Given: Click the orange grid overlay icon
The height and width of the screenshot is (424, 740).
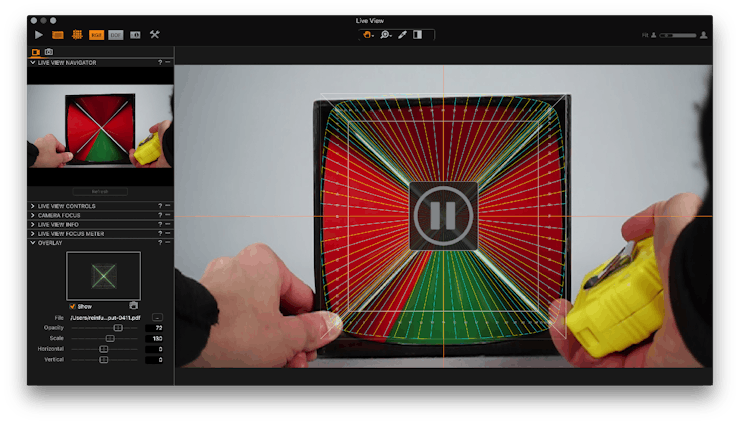Looking at the screenshot, I should tap(77, 34).
